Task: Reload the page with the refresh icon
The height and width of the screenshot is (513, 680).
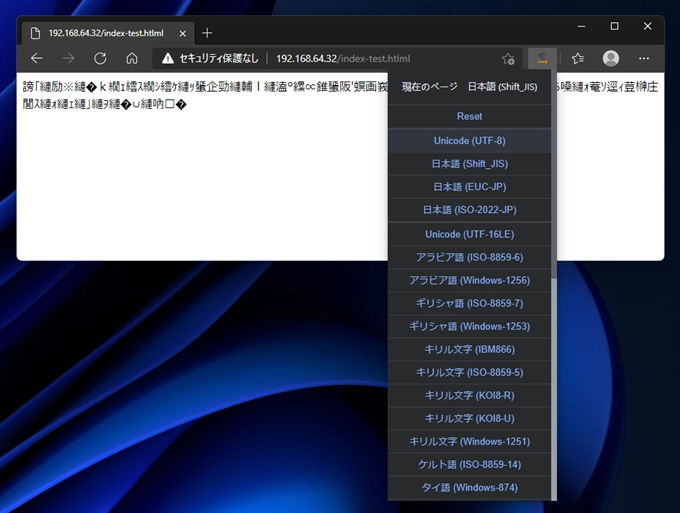Action: pos(100,59)
